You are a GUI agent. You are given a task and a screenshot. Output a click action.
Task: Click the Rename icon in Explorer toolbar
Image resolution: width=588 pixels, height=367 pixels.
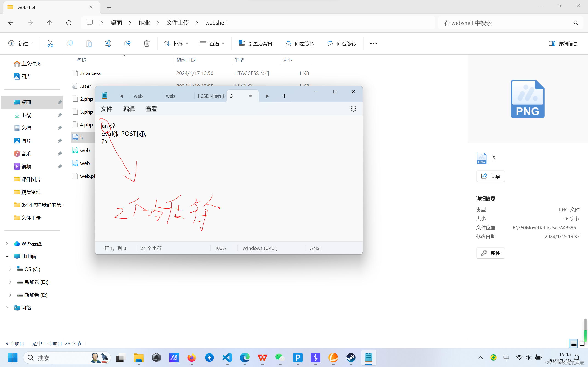[108, 43]
